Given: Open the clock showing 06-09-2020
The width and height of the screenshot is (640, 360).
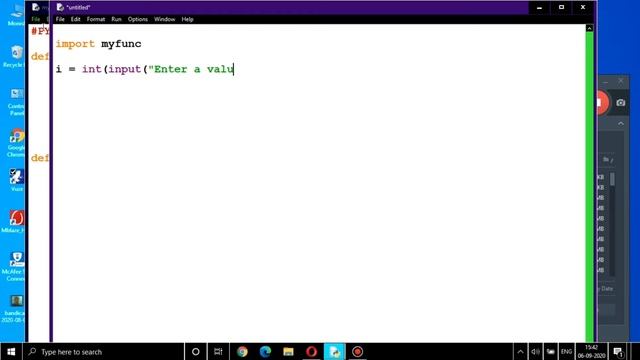Looking at the screenshot, I should pyautogui.click(x=591, y=351).
